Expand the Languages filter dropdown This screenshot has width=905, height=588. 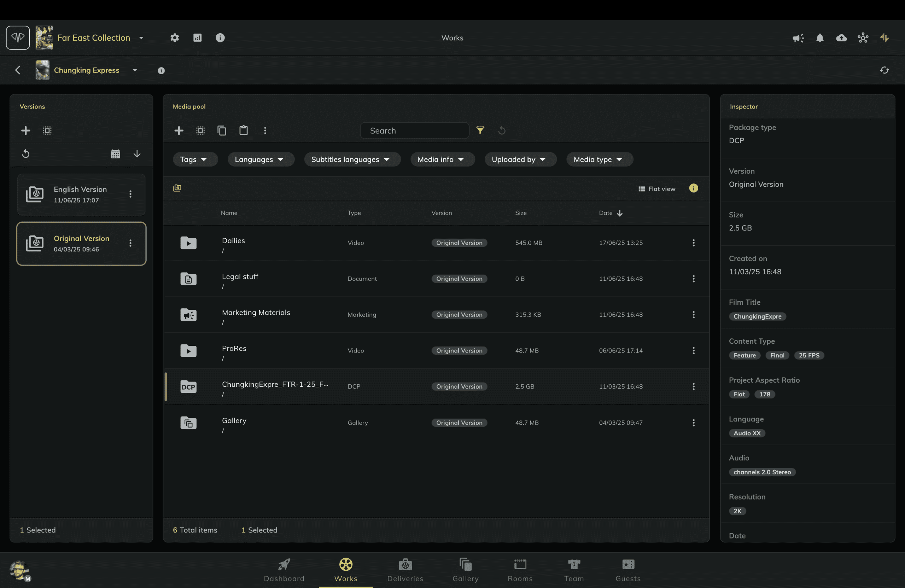[x=260, y=159]
